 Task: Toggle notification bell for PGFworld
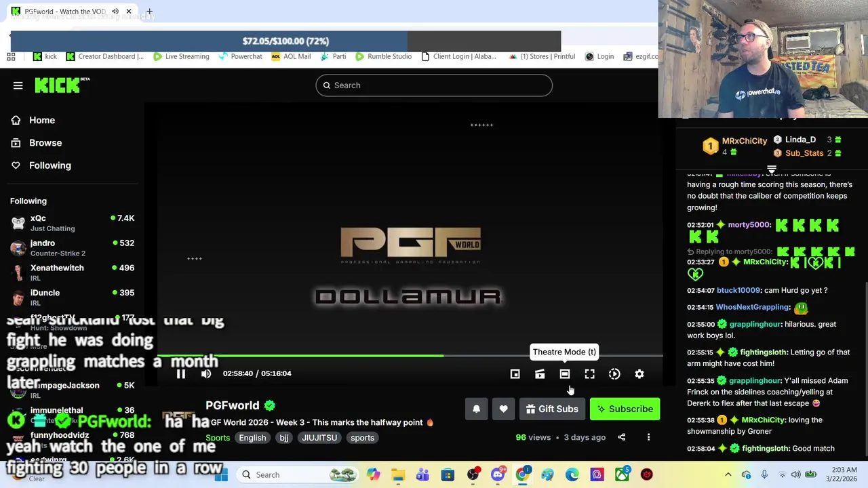tap(476, 409)
